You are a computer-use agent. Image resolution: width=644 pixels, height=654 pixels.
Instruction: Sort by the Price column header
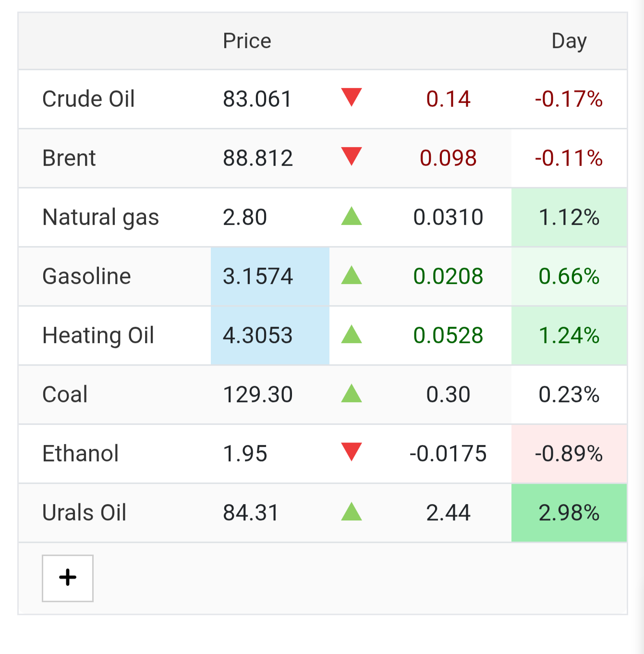pyautogui.click(x=247, y=41)
